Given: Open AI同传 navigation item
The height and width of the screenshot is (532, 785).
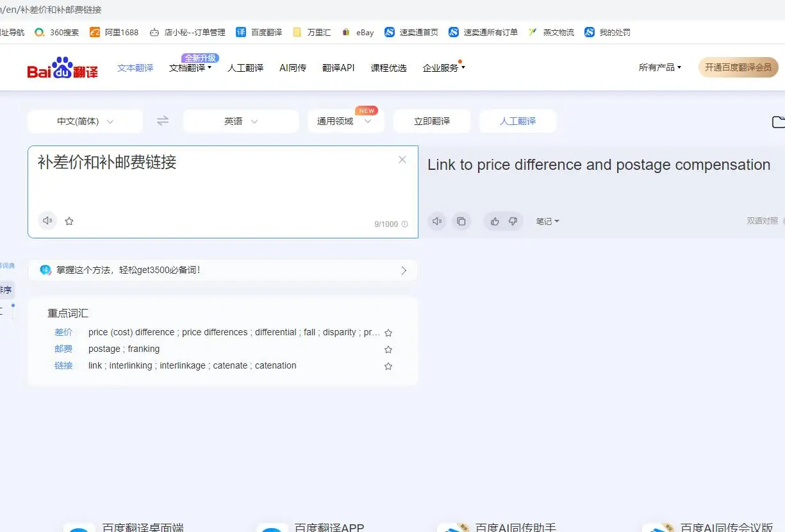Looking at the screenshot, I should pos(293,68).
